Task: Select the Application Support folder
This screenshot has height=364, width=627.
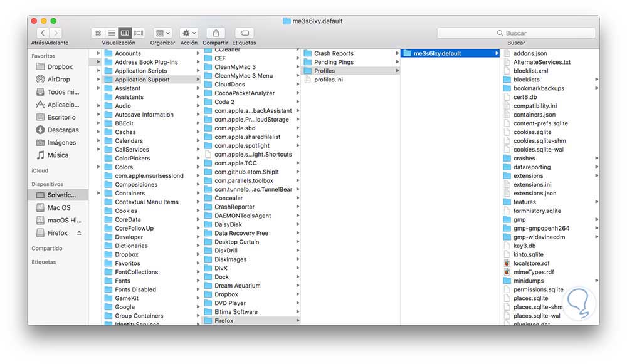Action: (152, 80)
